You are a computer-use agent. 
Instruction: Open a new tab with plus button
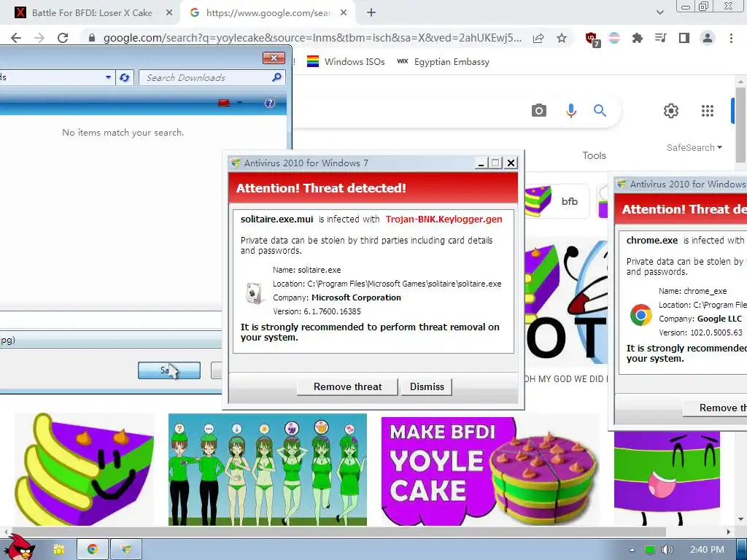click(371, 13)
